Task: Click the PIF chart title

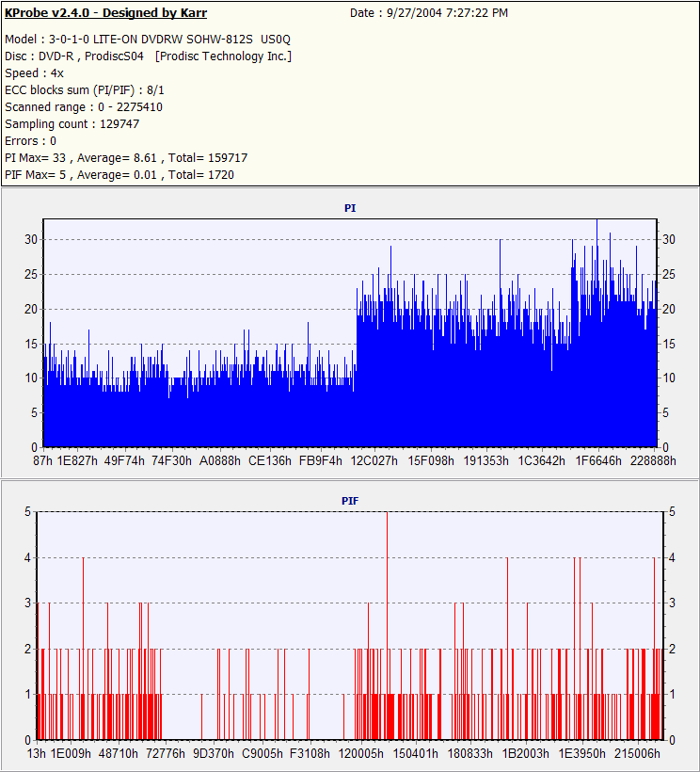Action: tap(350, 500)
